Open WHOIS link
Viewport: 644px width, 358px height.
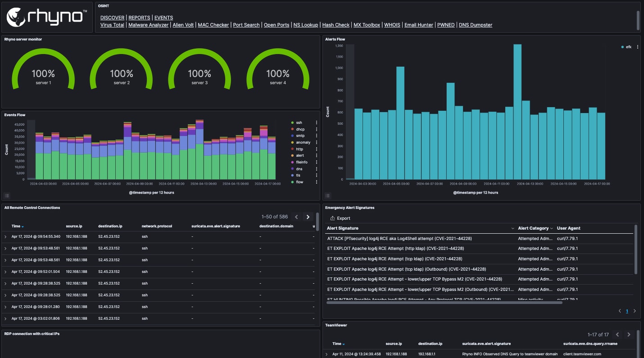[x=392, y=25]
